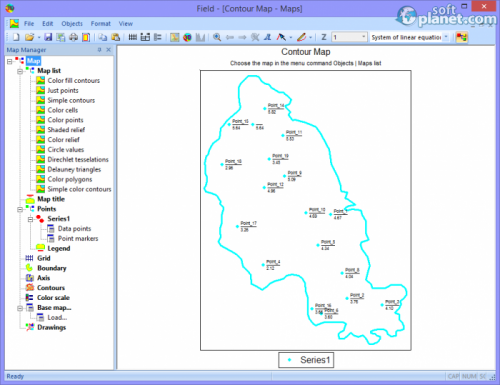This screenshot has height=385, width=500.
Task: Select Shaded relief map entry
Action: click(x=66, y=130)
